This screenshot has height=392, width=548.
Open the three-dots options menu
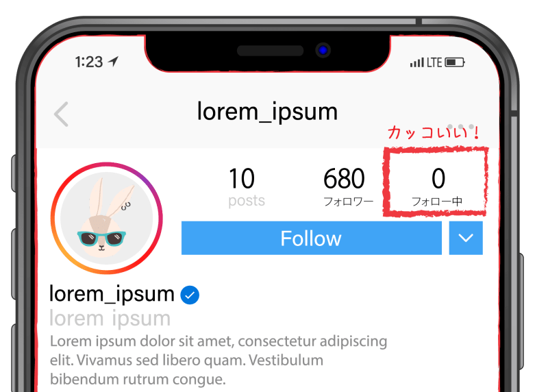pos(461,126)
